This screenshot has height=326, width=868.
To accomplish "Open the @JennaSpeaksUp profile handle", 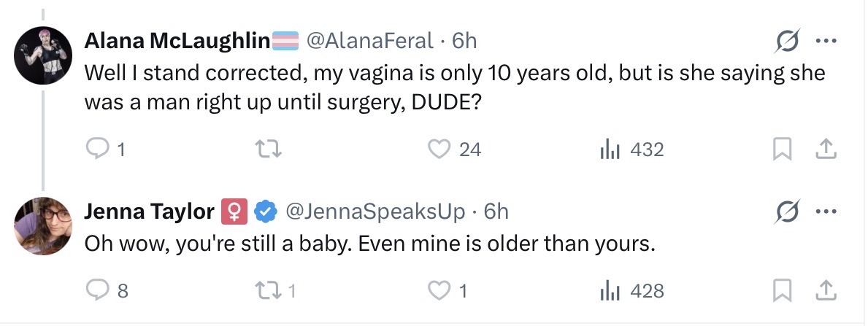I will [x=375, y=212].
